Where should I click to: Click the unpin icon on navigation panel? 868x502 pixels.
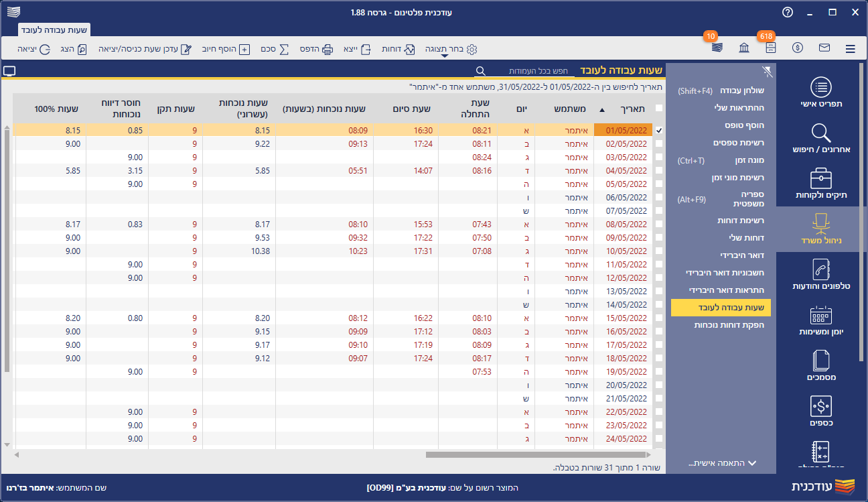tap(768, 70)
